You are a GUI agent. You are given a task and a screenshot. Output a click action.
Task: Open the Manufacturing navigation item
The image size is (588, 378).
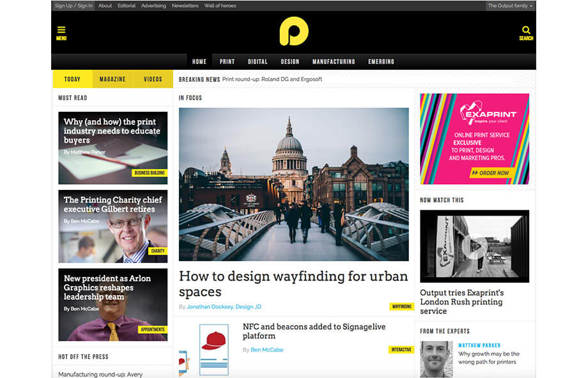[334, 61]
